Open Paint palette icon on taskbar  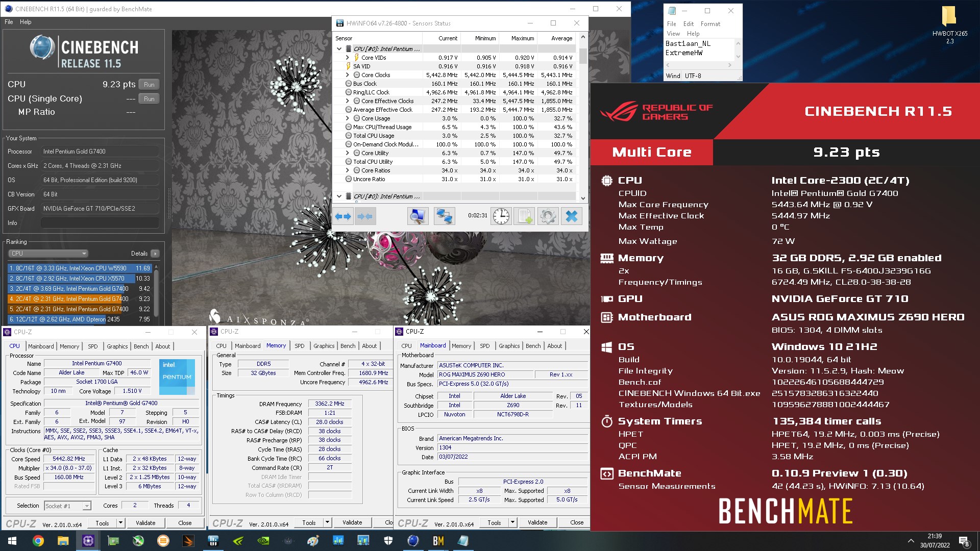[x=313, y=541]
